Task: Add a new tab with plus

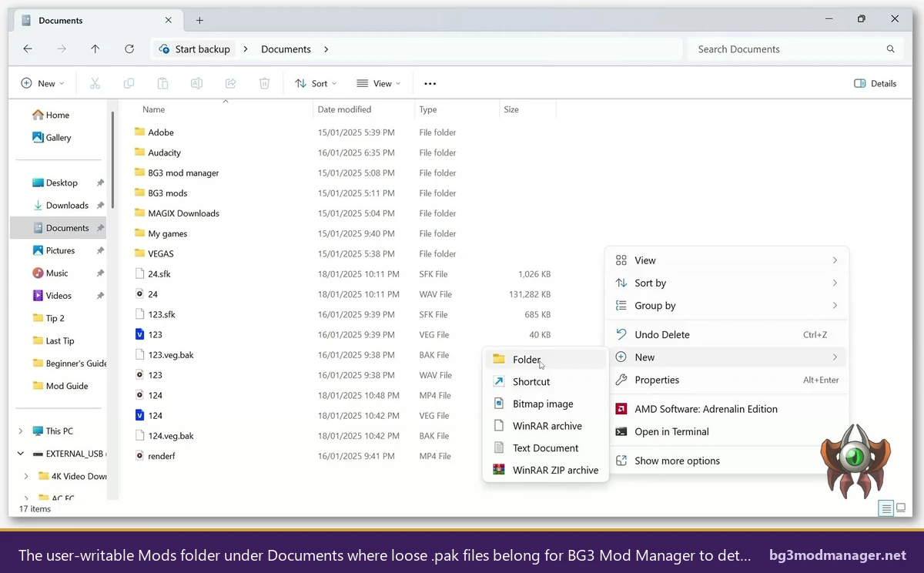Action: 199,20
